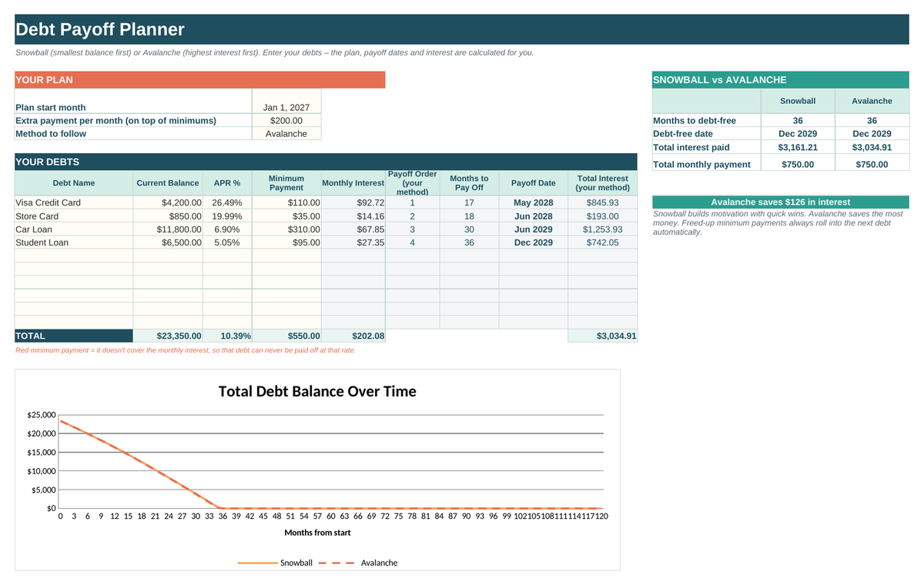Click the 6.90% APR cell
Image resolution: width=924 pixels, height=585 pixels.
tap(227, 229)
